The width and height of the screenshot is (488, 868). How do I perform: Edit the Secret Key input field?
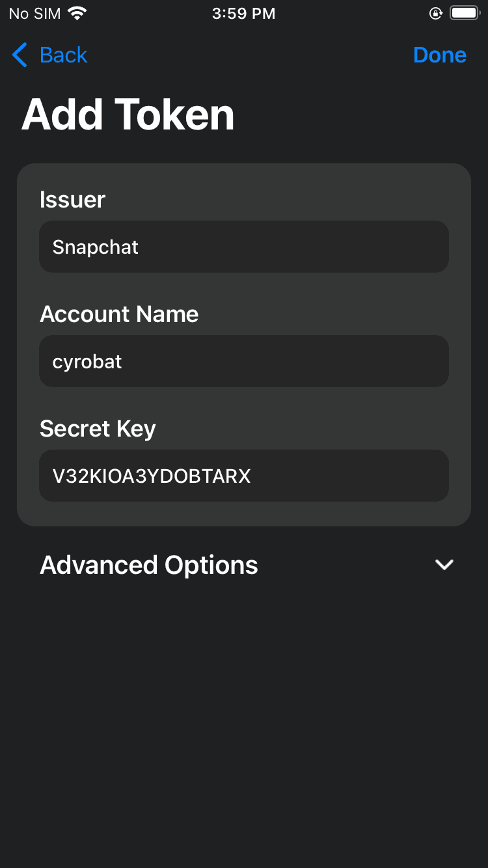click(x=244, y=476)
